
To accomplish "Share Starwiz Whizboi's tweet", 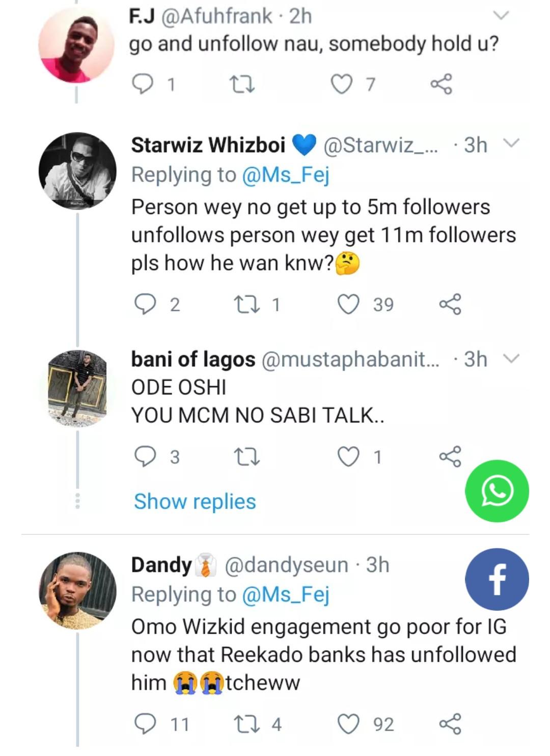I will pyautogui.click(x=450, y=305).
